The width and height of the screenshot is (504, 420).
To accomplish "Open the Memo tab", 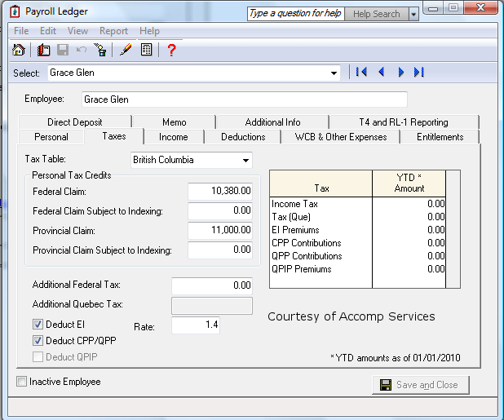I will coord(175,122).
